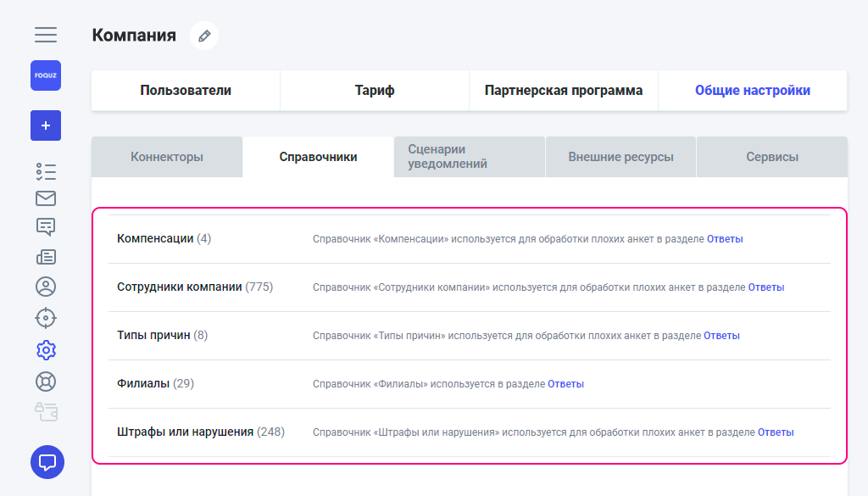
Task: Click the pencil edit icon beside Компания
Action: click(204, 36)
